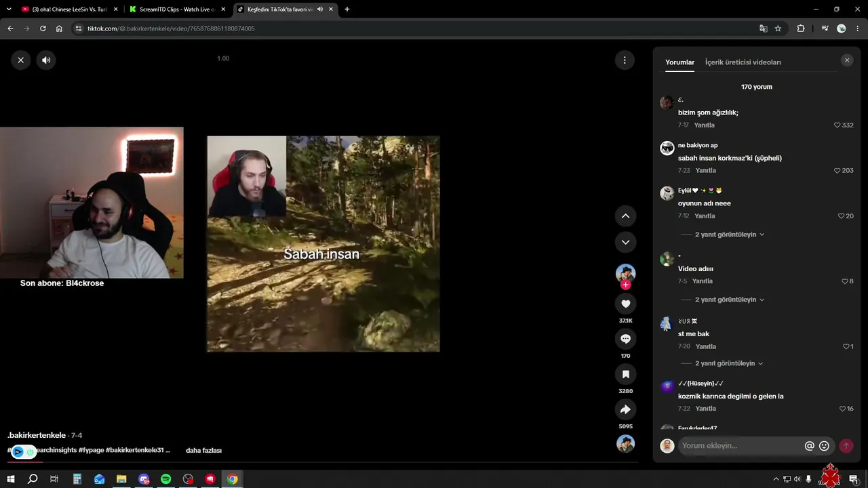Open the #fypage hashtag

(91, 451)
